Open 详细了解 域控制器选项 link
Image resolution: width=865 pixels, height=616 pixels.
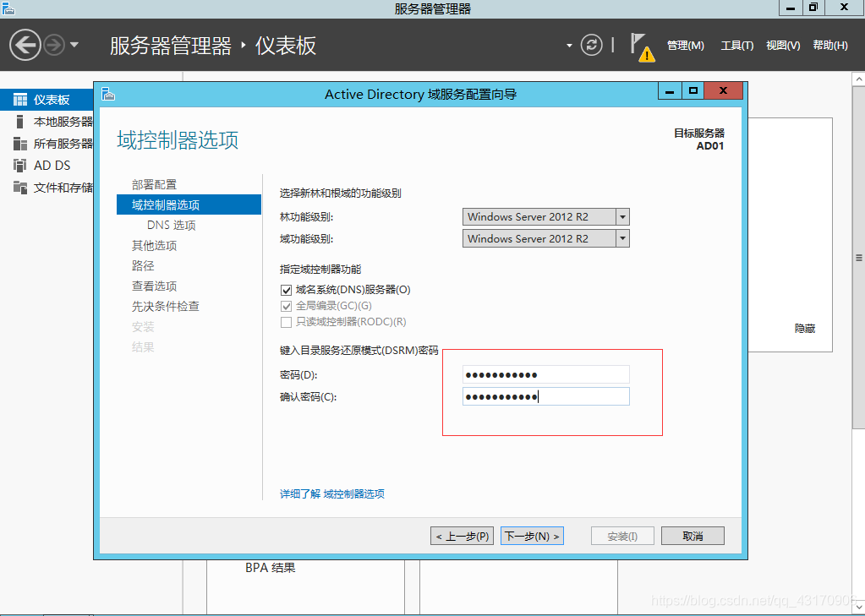point(332,494)
